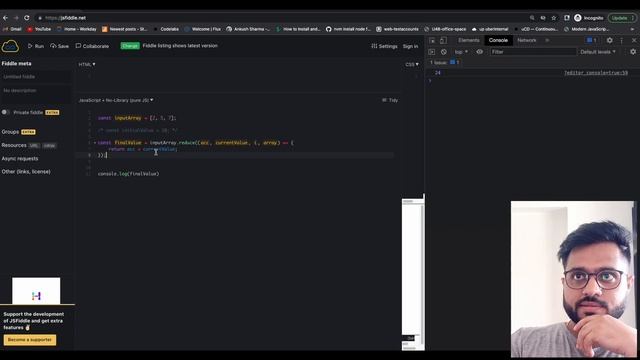Image resolution: width=640 pixels, height=360 pixels.
Task: Click the console Filter field
Action: [533, 52]
